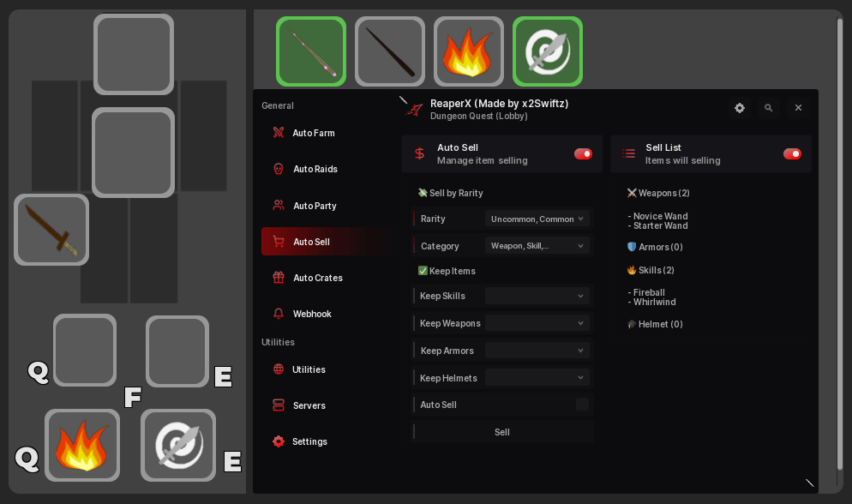852x504 pixels.
Task: Click the server stack Servers icon
Action: click(279, 405)
